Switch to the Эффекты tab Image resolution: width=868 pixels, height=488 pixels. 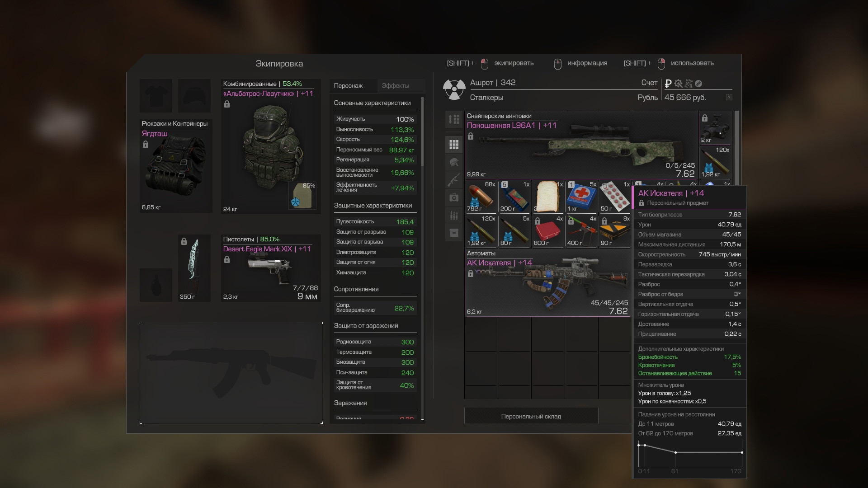(395, 86)
